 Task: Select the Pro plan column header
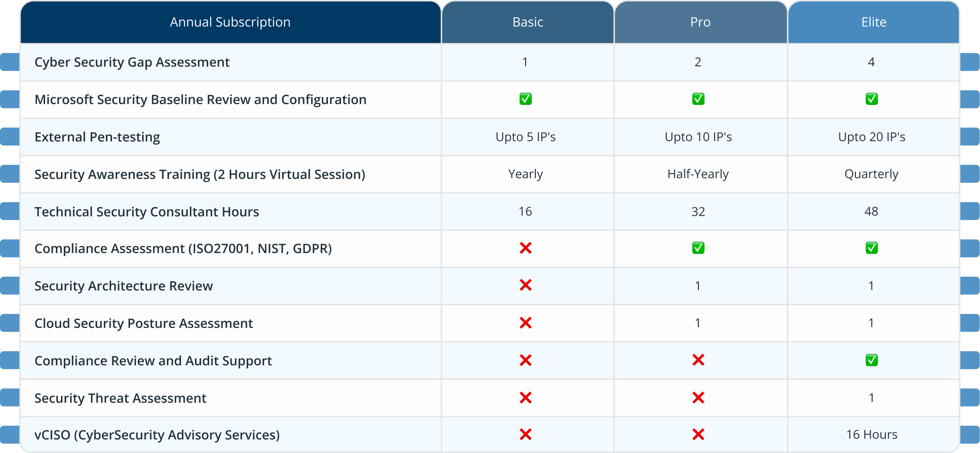pos(700,22)
